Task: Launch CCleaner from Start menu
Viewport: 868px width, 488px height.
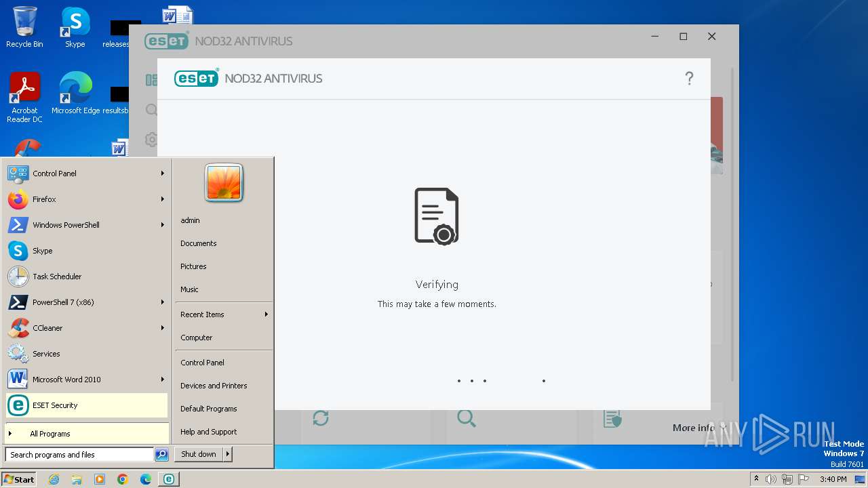Action: pos(87,328)
